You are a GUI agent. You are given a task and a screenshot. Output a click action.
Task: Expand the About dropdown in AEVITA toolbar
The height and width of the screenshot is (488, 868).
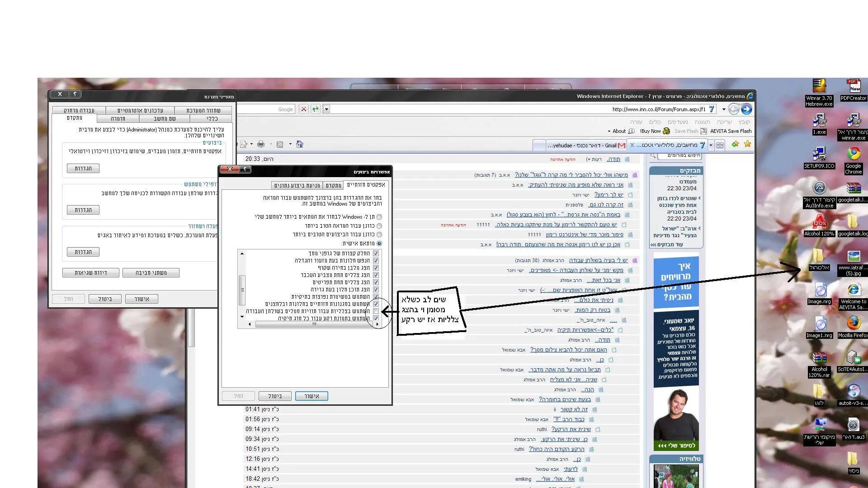click(618, 131)
